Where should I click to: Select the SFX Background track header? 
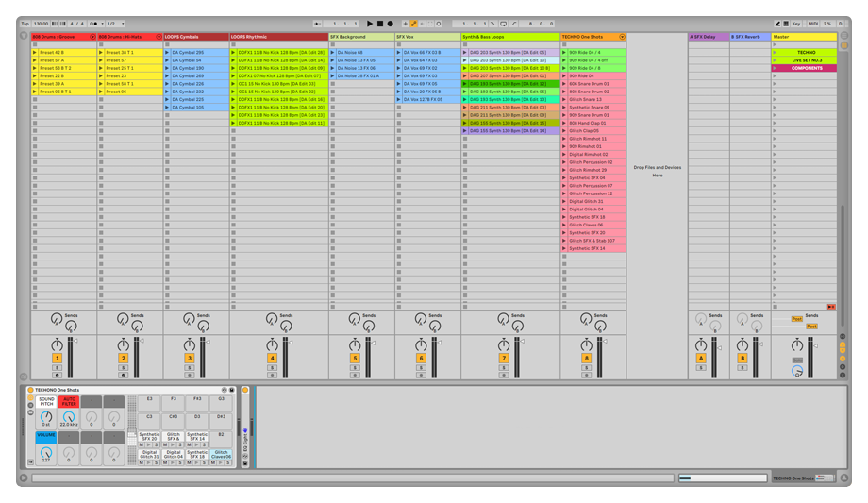pos(361,37)
